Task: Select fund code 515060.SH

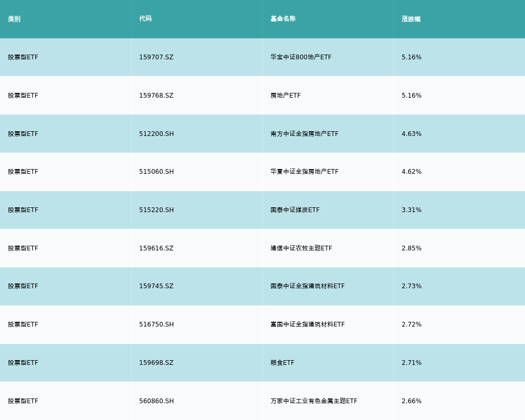Action: [156, 172]
